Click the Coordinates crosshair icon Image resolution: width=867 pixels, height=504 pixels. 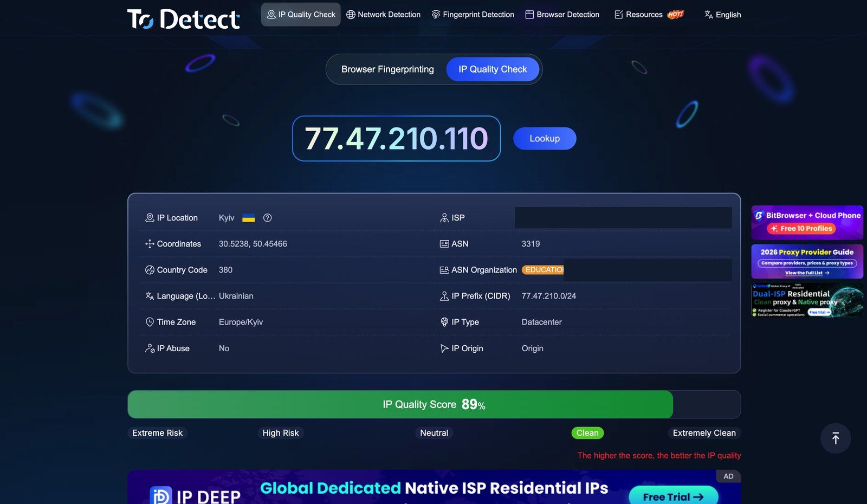click(150, 244)
